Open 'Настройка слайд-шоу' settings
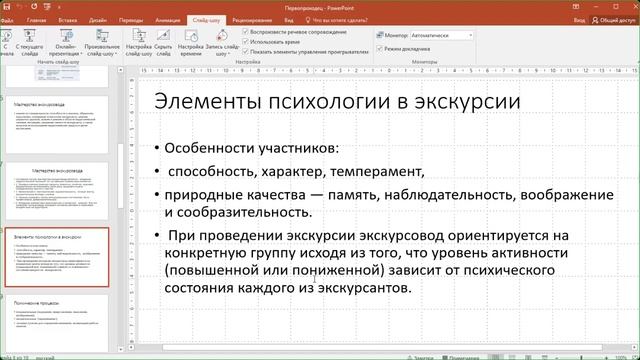 click(139, 42)
